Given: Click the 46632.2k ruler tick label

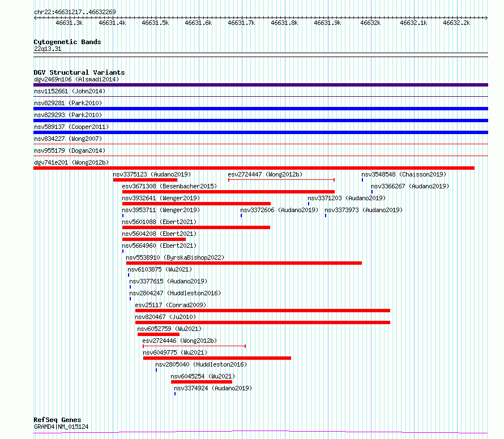Looking at the screenshot, I should [x=456, y=23].
